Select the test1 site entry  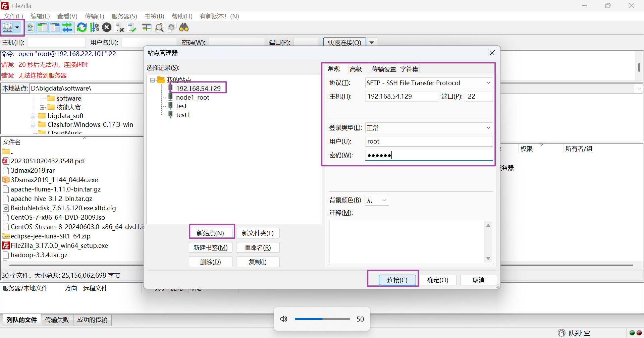[183, 115]
